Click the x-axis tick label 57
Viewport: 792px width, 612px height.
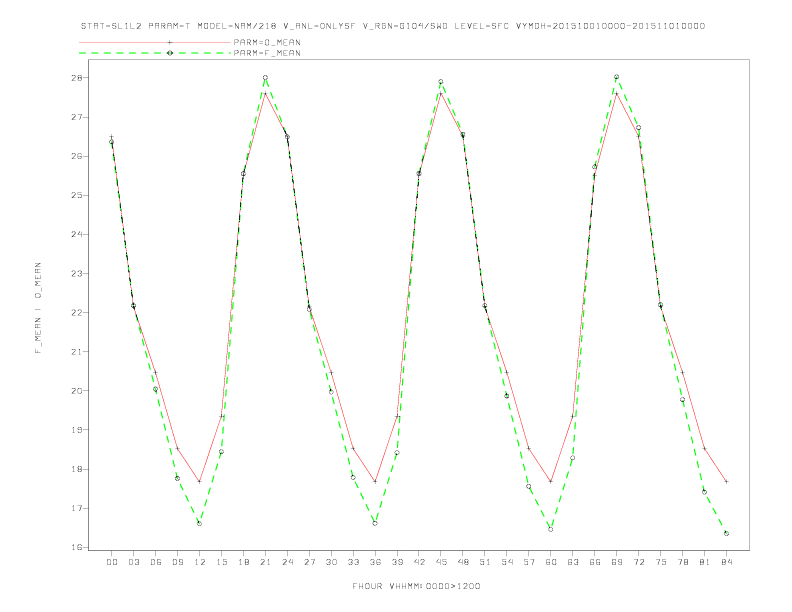(529, 562)
